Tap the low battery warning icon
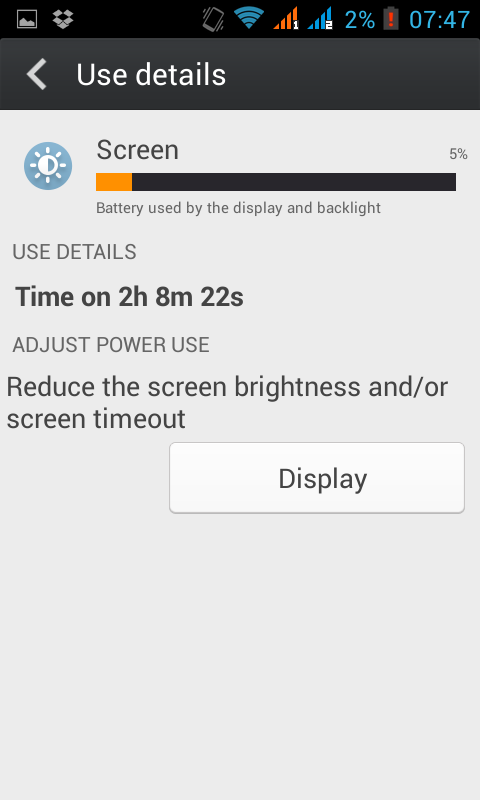The height and width of the screenshot is (800, 480). 391,19
